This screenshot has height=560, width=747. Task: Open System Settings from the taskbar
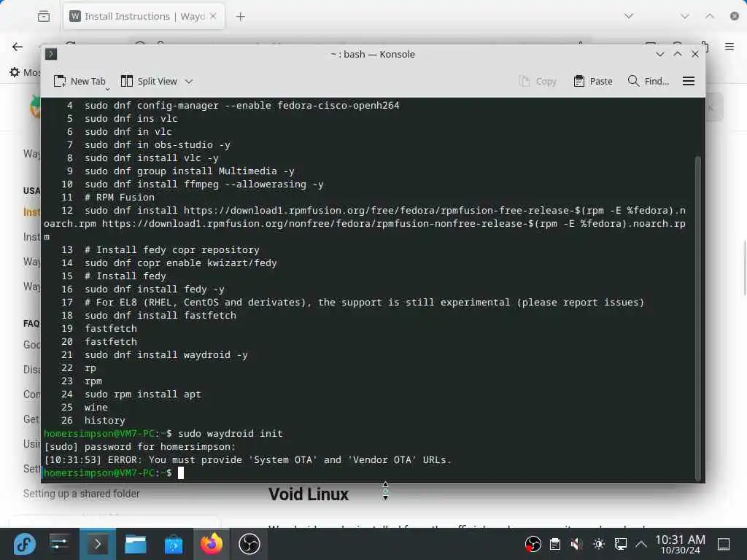click(59, 544)
